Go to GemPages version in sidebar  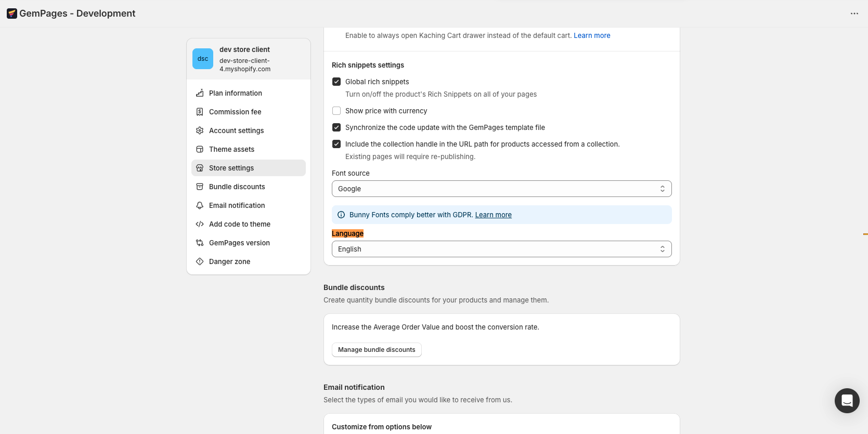239,243
